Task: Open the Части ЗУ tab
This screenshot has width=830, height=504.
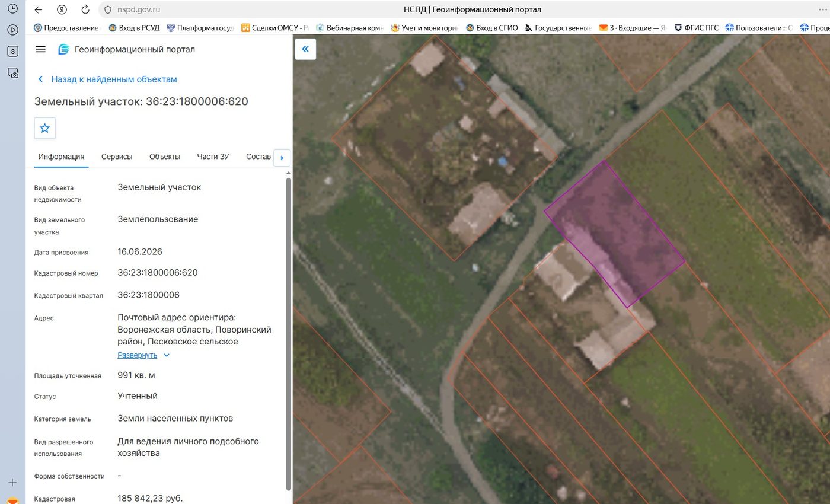Action: click(213, 157)
